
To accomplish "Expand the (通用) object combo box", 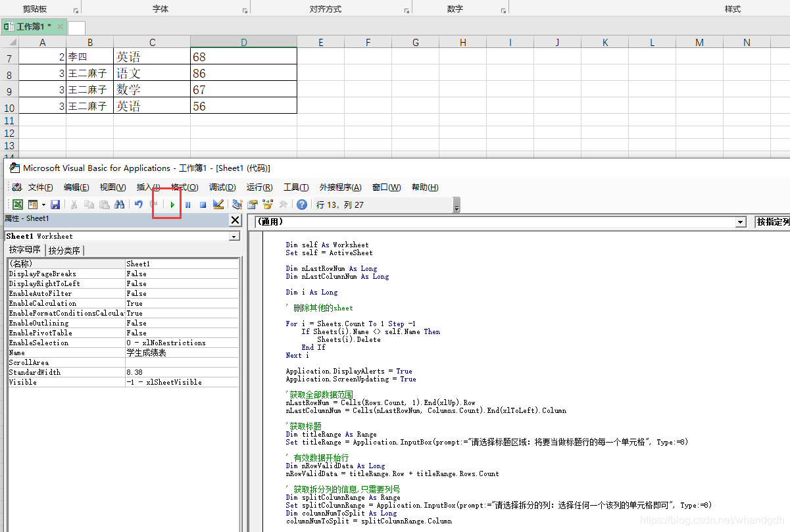I will (741, 222).
